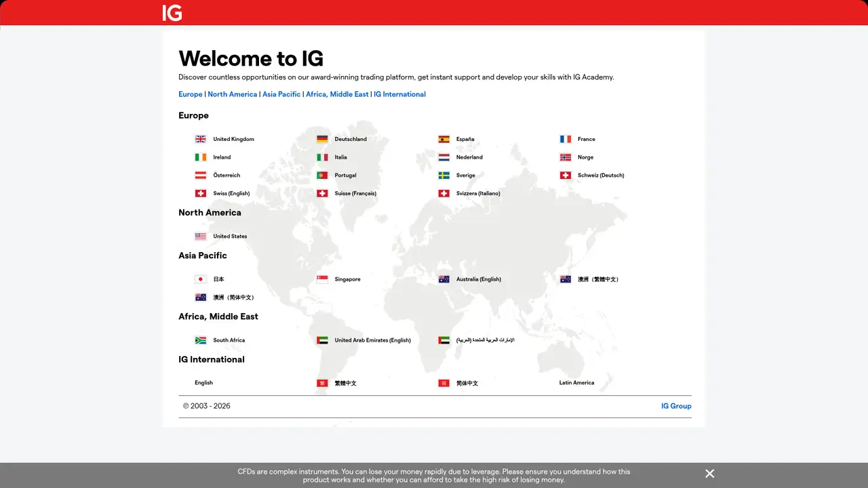Click the United Kingdom flag icon
Viewport: 868px width, 488px height.
[201, 139]
